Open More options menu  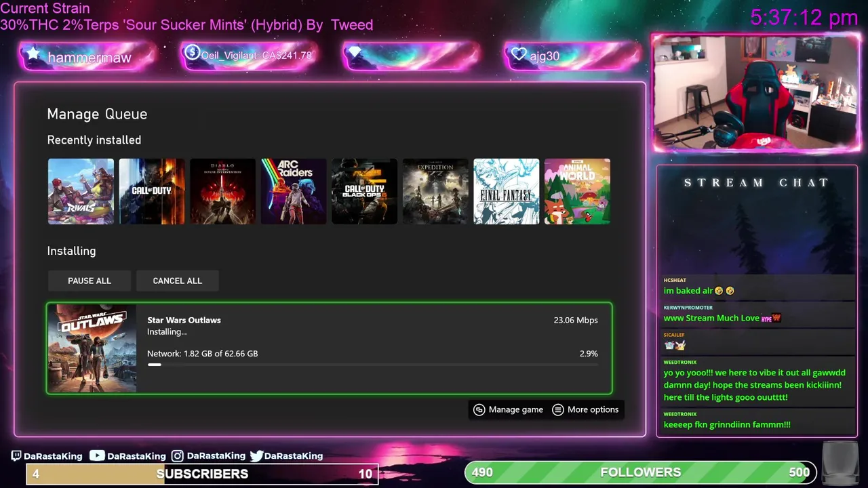coord(586,409)
